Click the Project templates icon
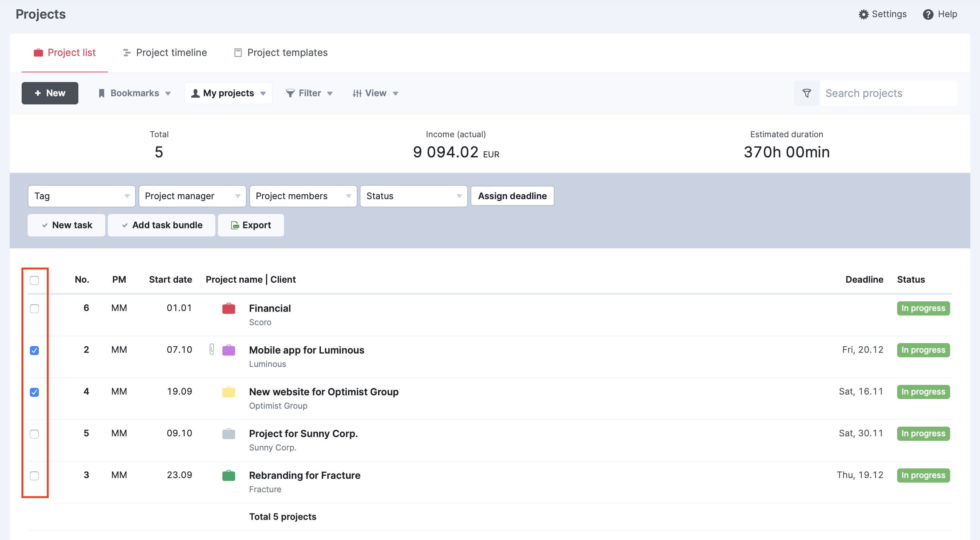Screen dimensions: 980x540 click(238, 53)
